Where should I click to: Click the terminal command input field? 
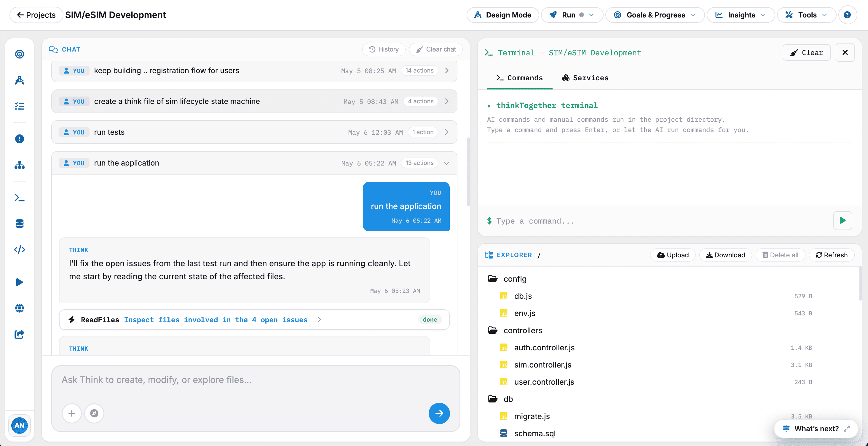pyautogui.click(x=660, y=221)
